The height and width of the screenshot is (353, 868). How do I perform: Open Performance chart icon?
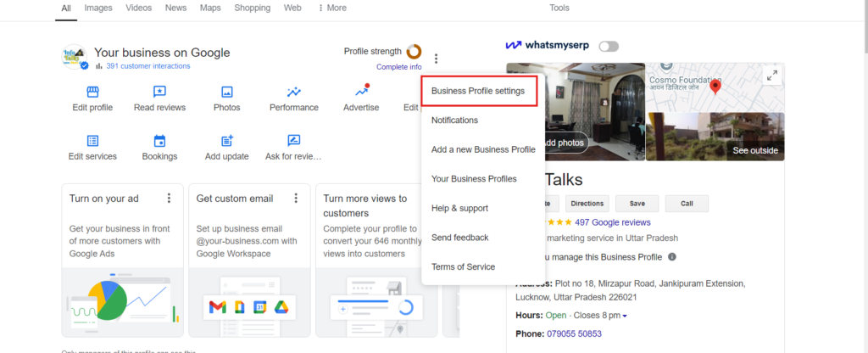294,92
